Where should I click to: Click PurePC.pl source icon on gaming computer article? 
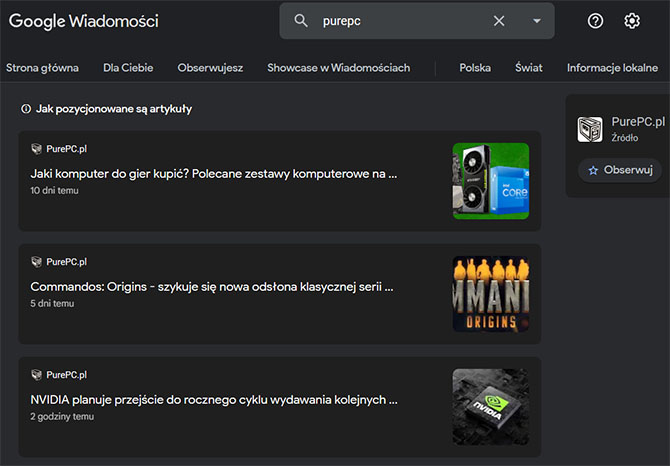pyautogui.click(x=36, y=149)
